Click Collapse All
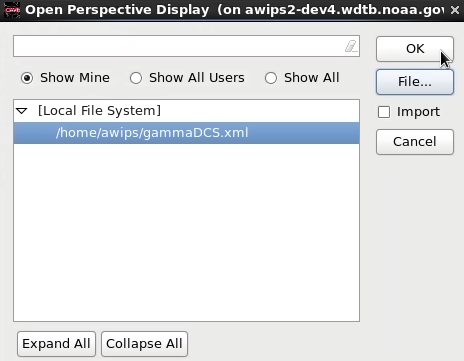This screenshot has height=361, width=464. pyautogui.click(x=144, y=344)
